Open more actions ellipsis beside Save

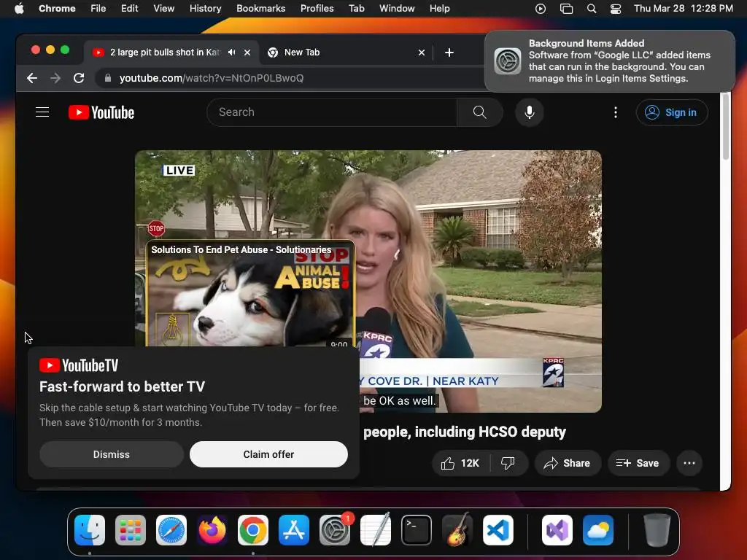(x=689, y=463)
